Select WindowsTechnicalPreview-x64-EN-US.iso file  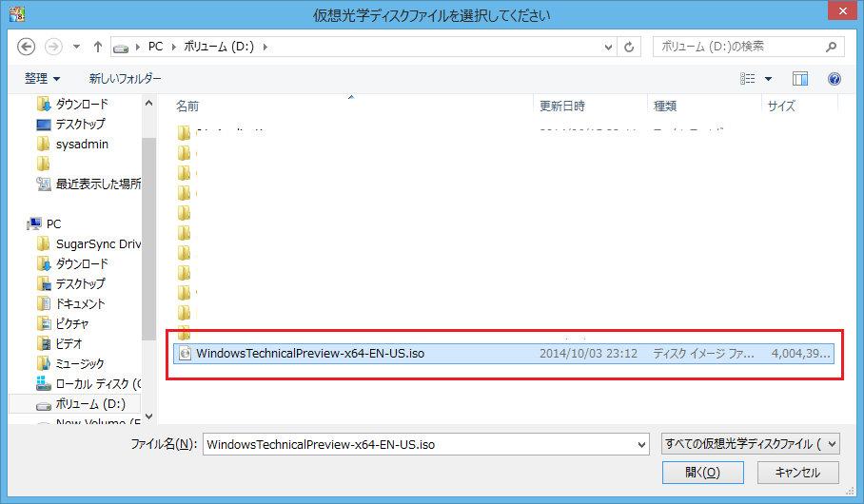(503, 354)
